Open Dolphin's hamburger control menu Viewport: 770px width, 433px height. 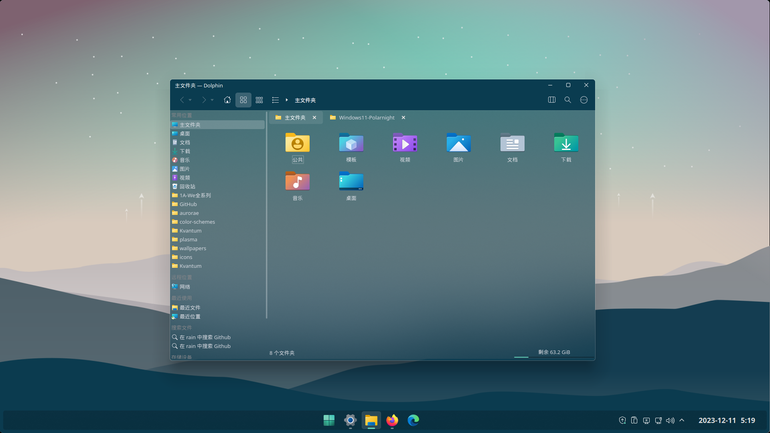tap(584, 100)
